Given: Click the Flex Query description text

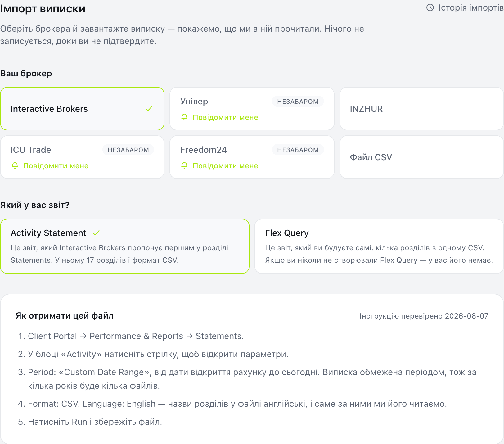Looking at the screenshot, I should click(x=379, y=254).
